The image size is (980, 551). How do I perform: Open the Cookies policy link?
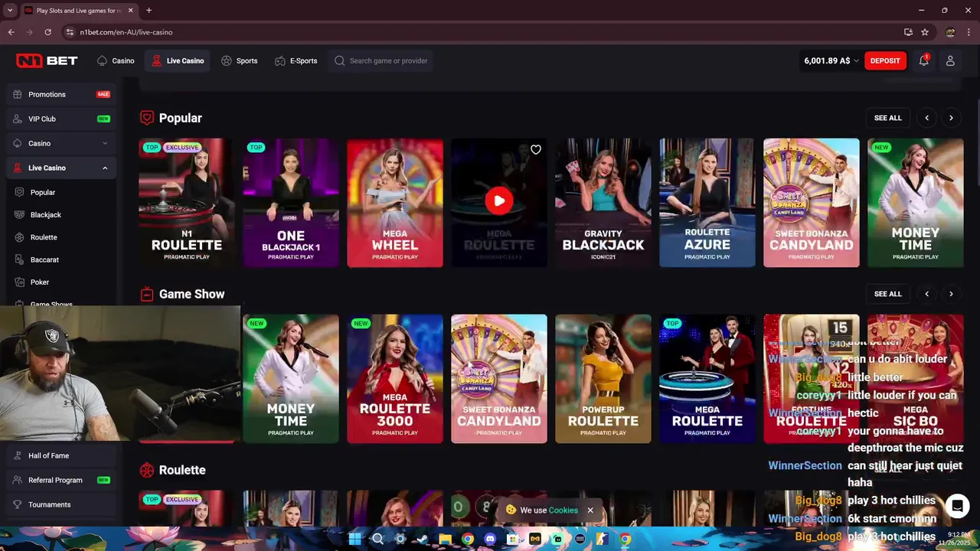(563, 510)
